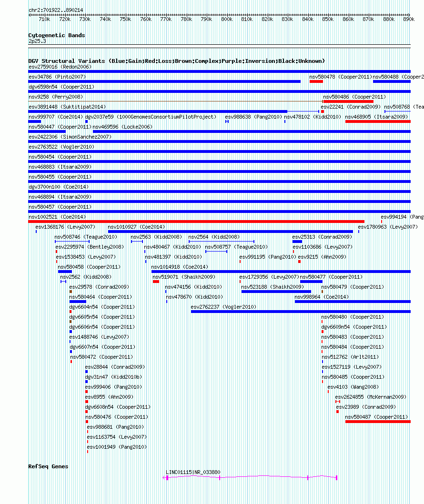Open the nsv998964 (Coe2014) label
Viewport: 424px width, 504px height.
coord(322,296)
